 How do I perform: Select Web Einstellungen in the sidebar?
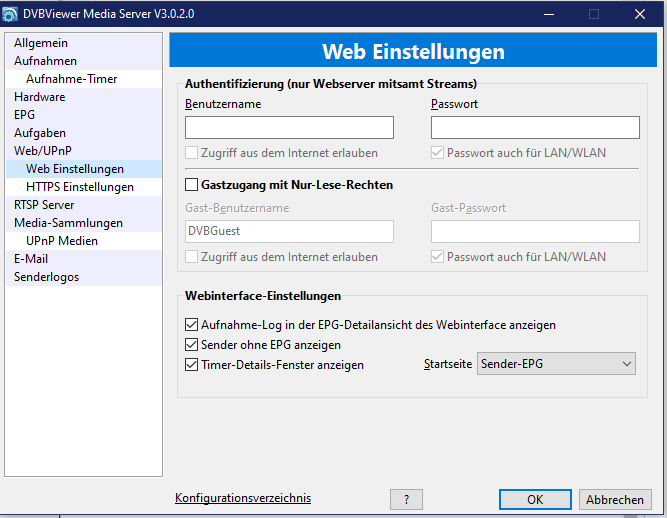coord(84,169)
